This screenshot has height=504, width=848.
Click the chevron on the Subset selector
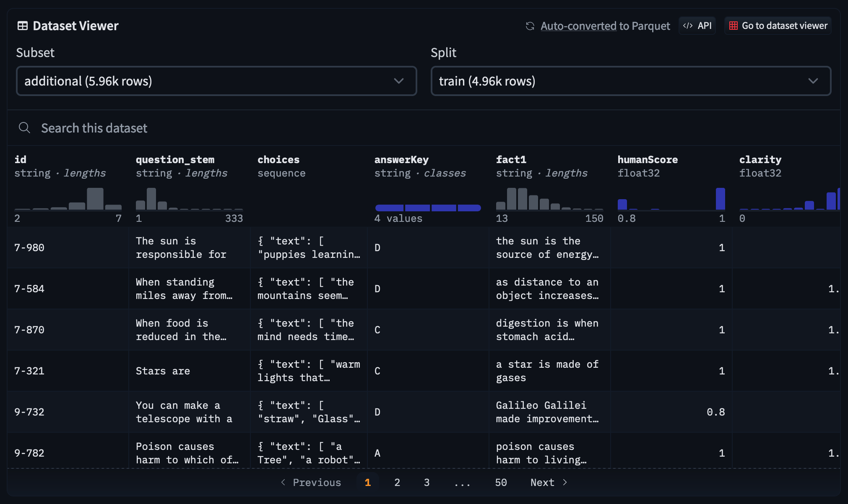[399, 81]
